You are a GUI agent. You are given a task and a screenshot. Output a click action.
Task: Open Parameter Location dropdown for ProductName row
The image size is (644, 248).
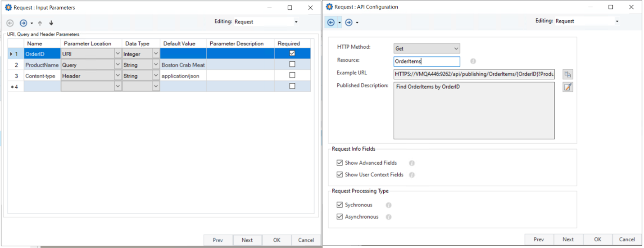pos(118,65)
